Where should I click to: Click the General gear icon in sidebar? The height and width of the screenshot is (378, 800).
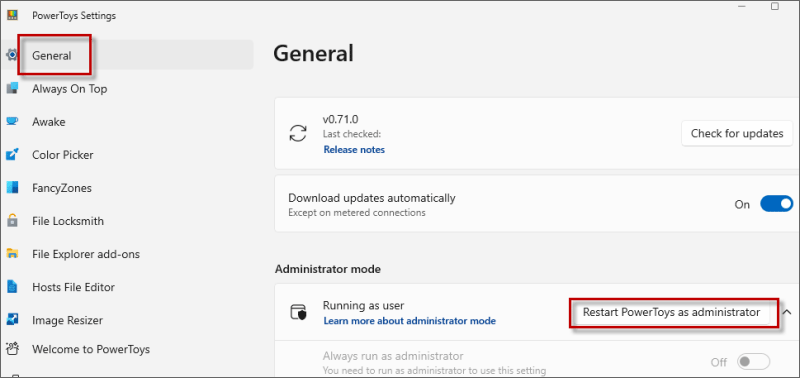tap(12, 55)
